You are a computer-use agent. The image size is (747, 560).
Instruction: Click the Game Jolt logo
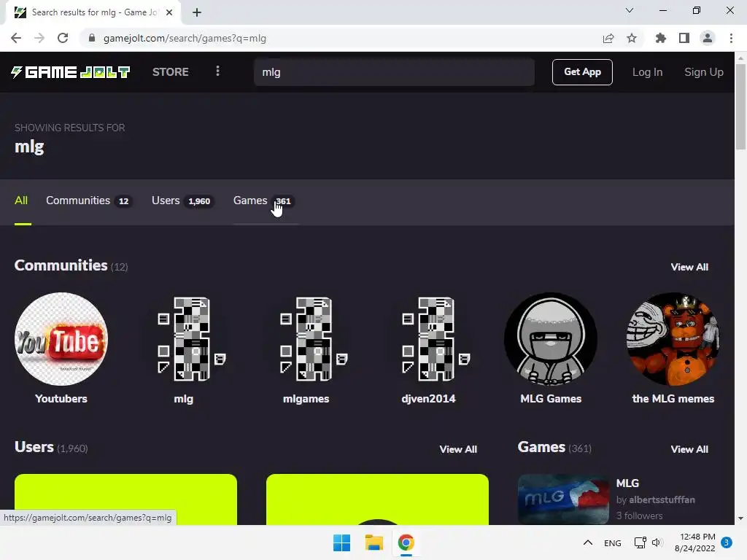(71, 72)
